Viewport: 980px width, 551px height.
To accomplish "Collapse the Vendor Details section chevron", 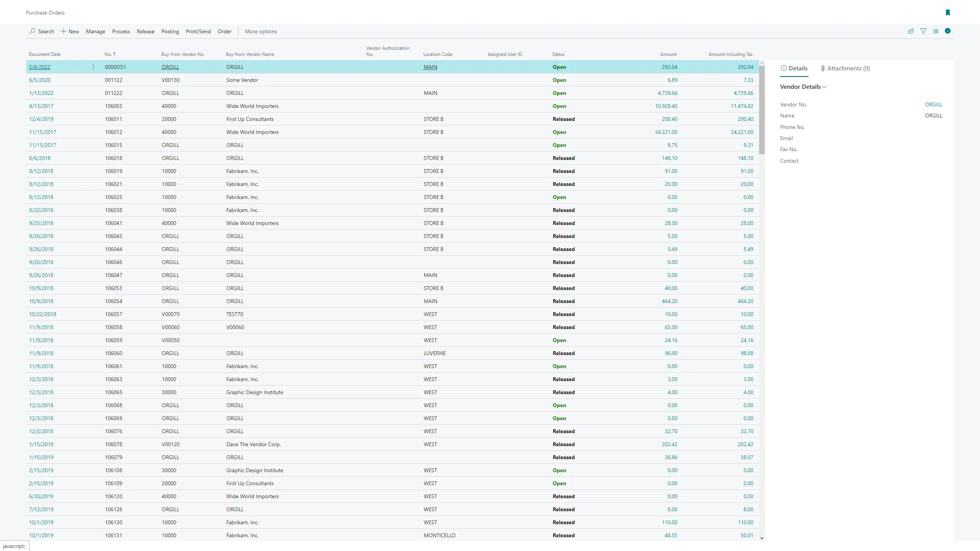I will [824, 87].
